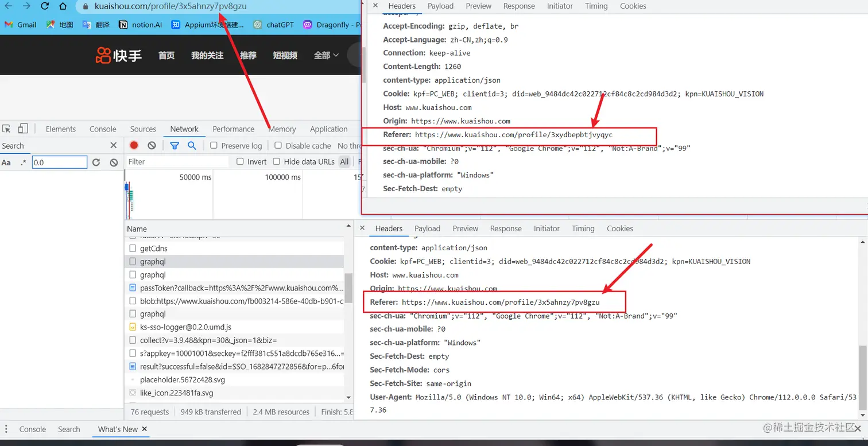Open Payload tab in upper request panel

440,6
